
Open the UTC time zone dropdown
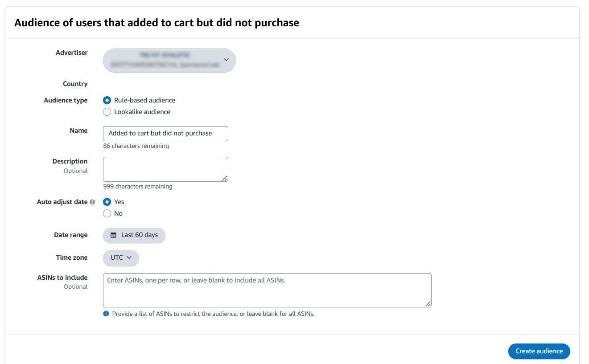pyautogui.click(x=121, y=258)
